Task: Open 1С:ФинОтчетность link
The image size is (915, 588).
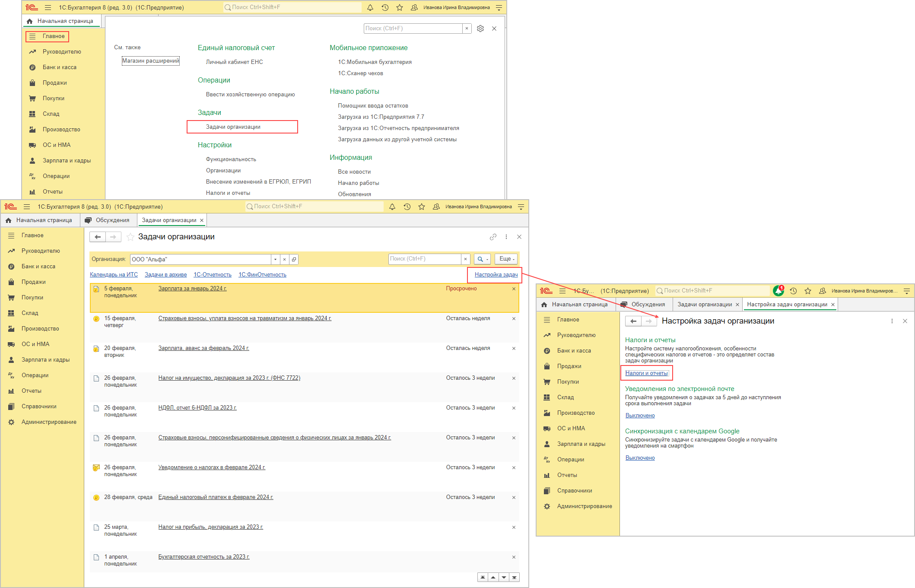Action: point(263,275)
